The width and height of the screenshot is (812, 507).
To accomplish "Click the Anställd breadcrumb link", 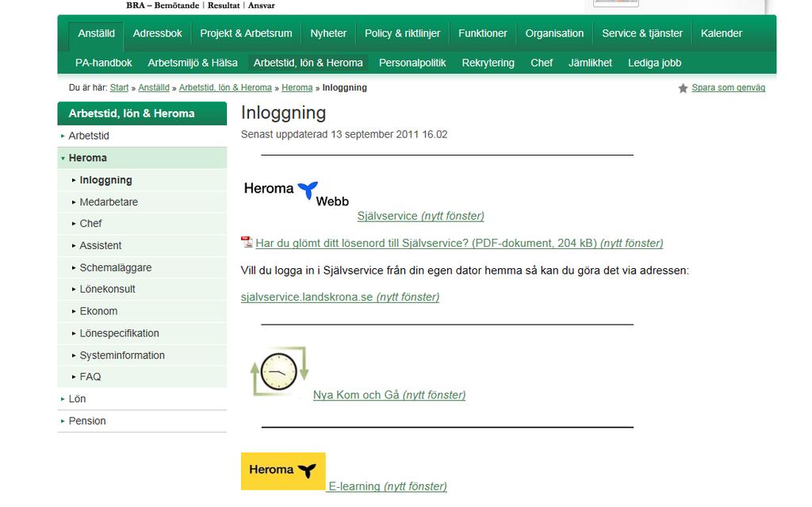I will pyautogui.click(x=154, y=87).
